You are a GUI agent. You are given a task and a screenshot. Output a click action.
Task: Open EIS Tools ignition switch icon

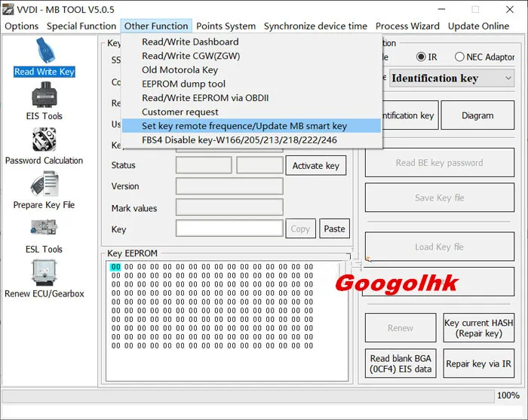pyautogui.click(x=44, y=94)
